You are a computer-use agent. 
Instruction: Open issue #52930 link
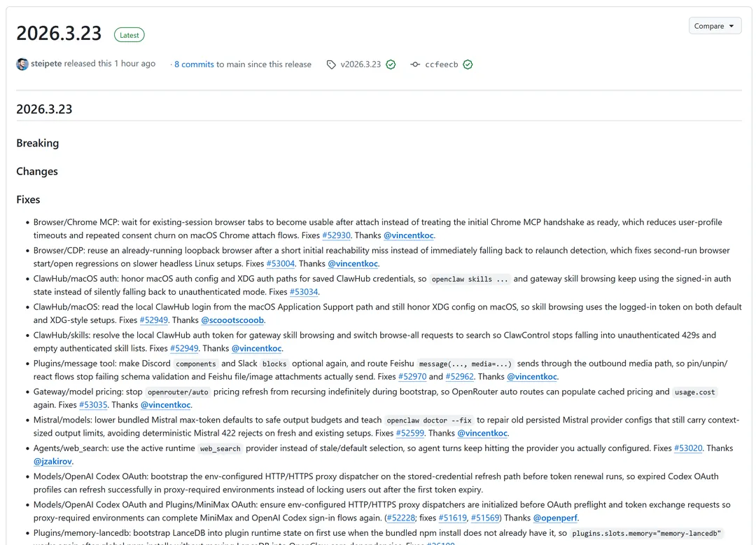tap(336, 235)
